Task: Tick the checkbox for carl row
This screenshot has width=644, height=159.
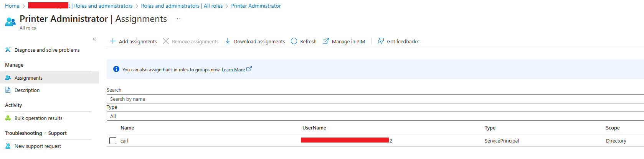Action: (x=113, y=141)
